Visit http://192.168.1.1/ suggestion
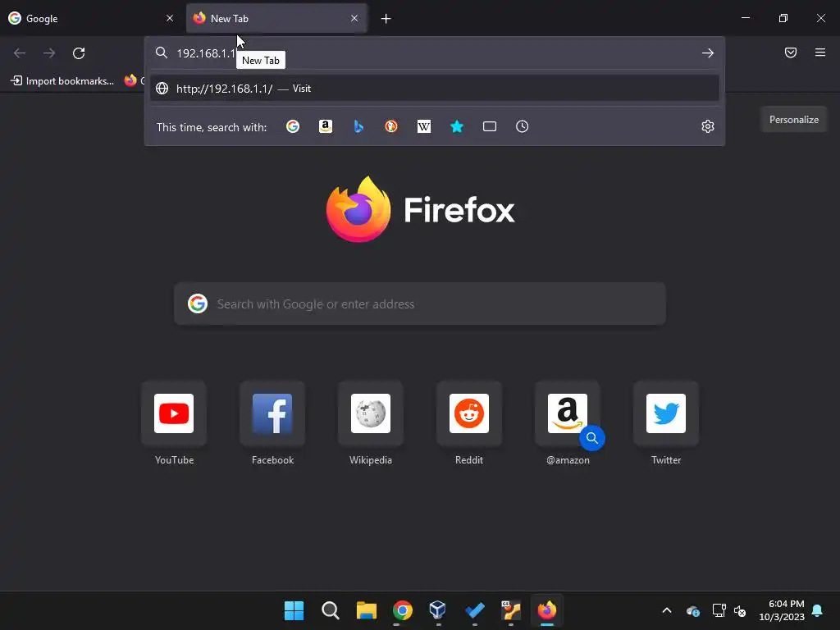 435,89
